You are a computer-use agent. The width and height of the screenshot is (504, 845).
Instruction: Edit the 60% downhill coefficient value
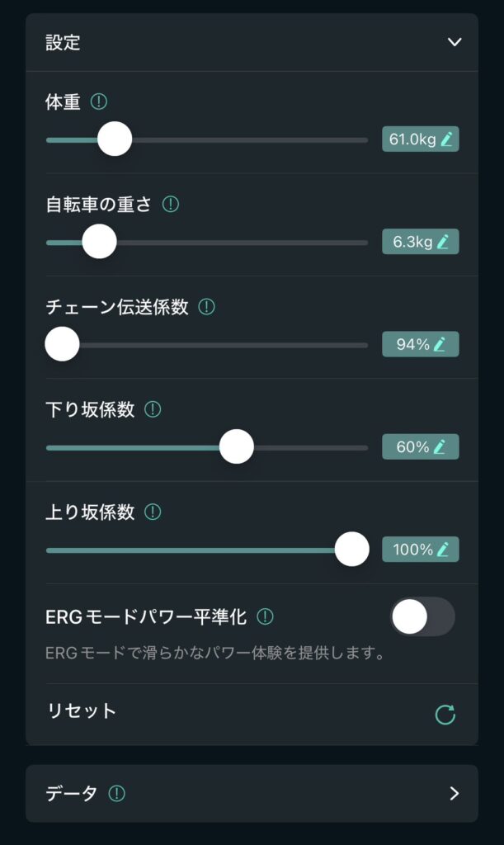pyautogui.click(x=420, y=446)
